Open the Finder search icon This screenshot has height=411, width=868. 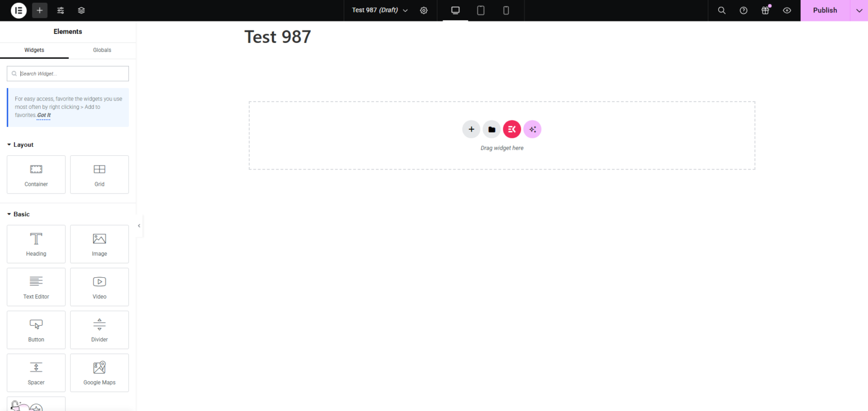point(722,10)
